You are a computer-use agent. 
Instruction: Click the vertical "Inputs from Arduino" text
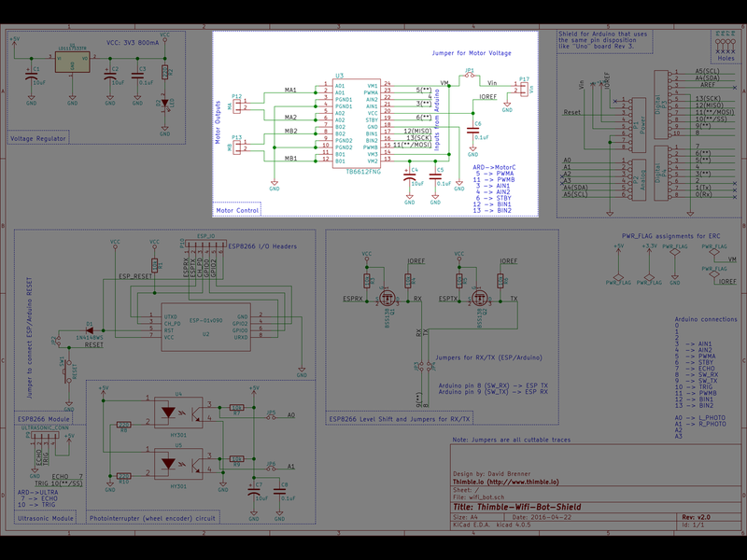tap(436, 119)
